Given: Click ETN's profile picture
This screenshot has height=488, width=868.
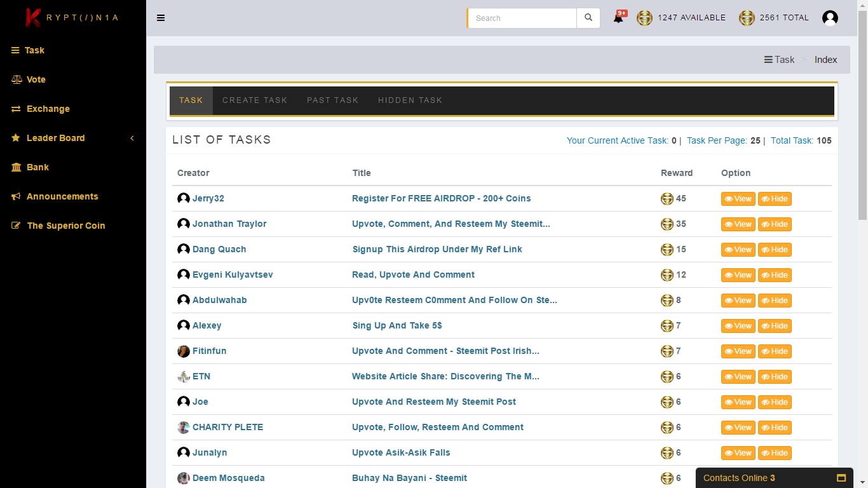Looking at the screenshot, I should pos(184,377).
